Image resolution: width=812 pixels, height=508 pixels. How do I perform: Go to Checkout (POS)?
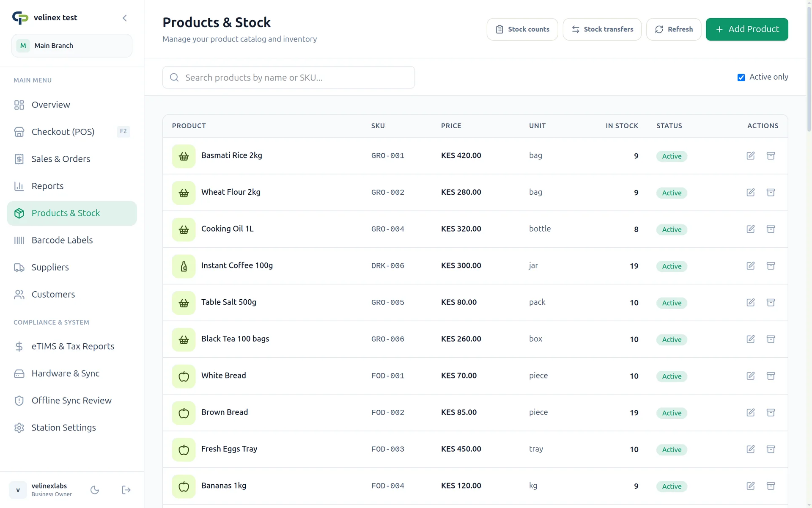tap(72, 132)
